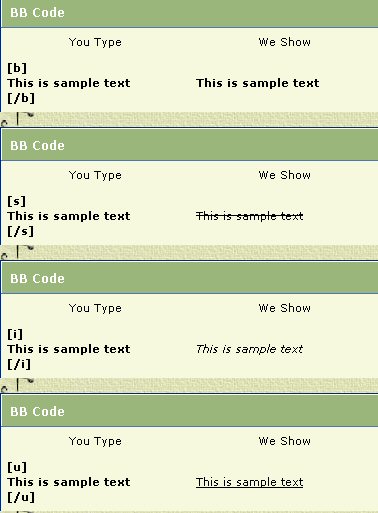The image size is (378, 513).
Task: Click the BB Code header of the [u] section
Action: click(190, 411)
